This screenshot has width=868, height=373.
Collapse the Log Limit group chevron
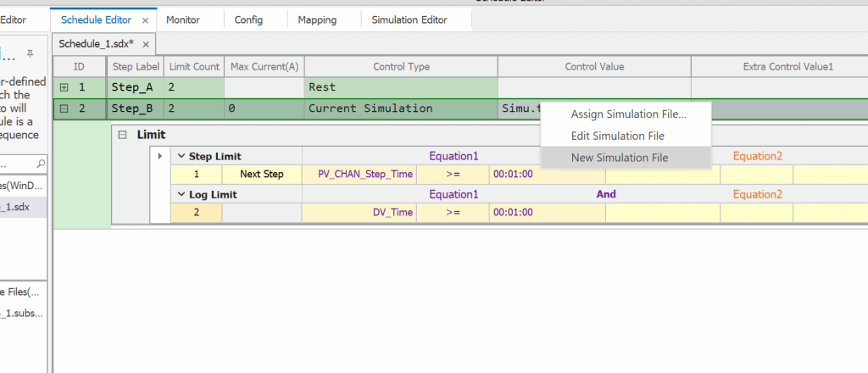[x=181, y=194]
